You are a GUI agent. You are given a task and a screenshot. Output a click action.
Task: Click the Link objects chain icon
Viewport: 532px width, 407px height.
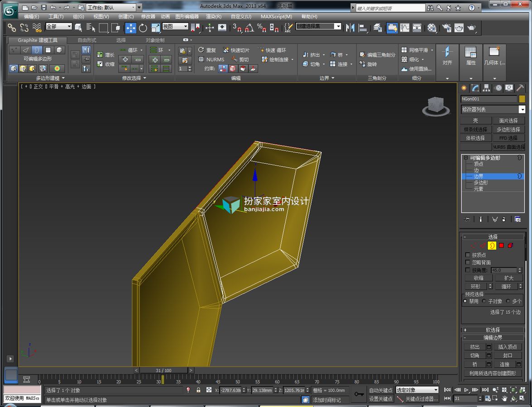point(12,28)
